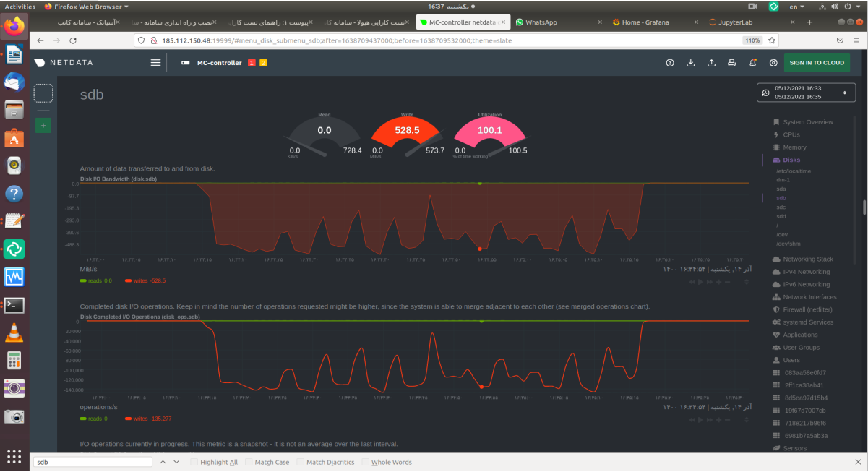Toggle Highlight All checkbox
868x472 pixels.
(x=214, y=462)
